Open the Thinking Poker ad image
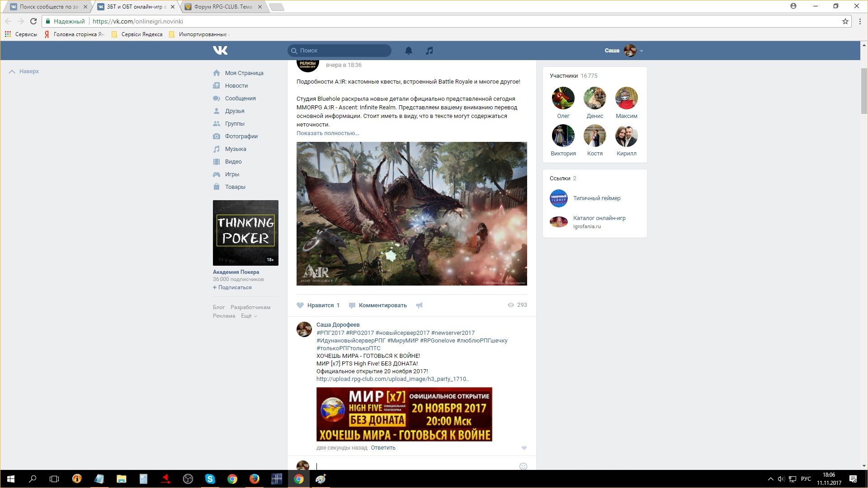This screenshot has height=488, width=868. click(245, 233)
